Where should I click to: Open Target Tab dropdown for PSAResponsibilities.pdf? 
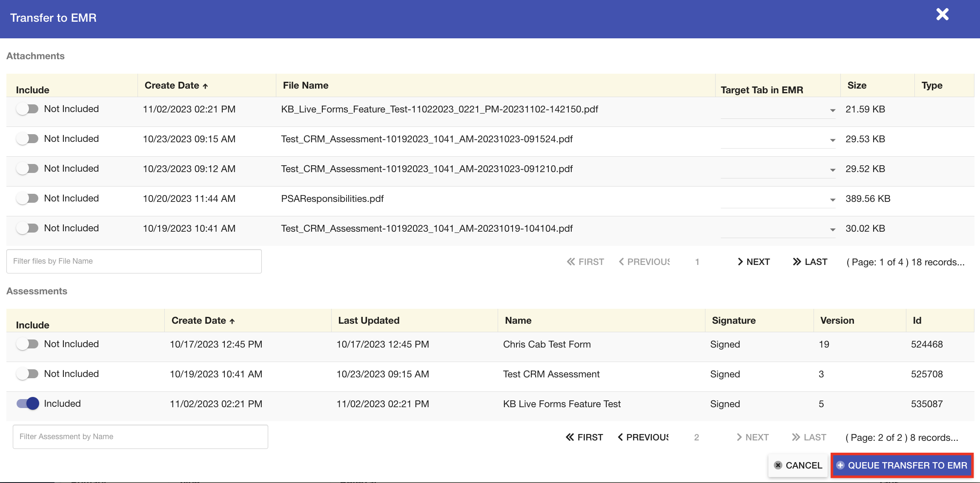[x=832, y=199]
